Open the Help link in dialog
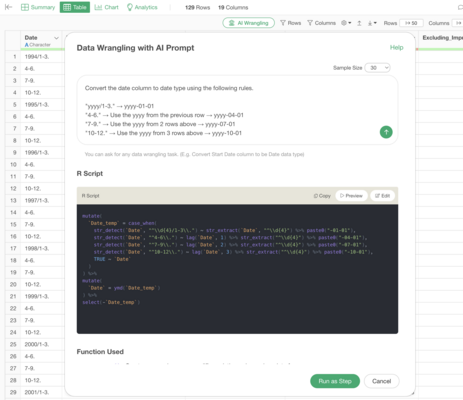The height and width of the screenshot is (400, 463). pos(396,47)
